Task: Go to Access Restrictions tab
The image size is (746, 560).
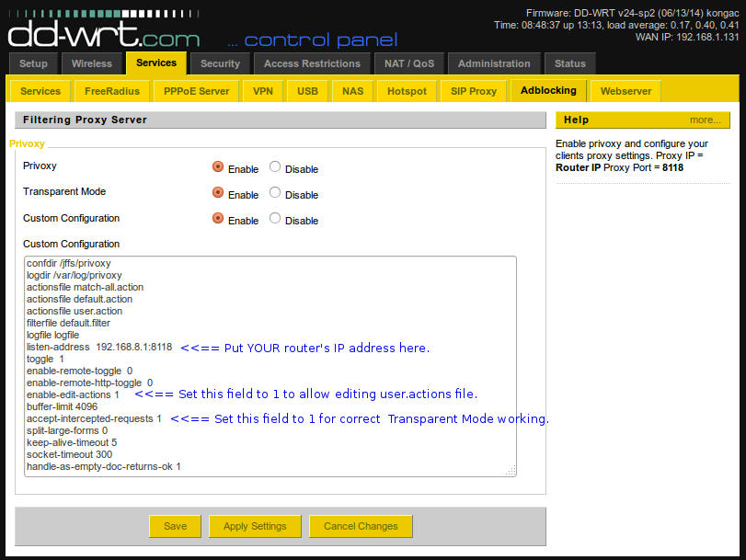Action: 312,63
